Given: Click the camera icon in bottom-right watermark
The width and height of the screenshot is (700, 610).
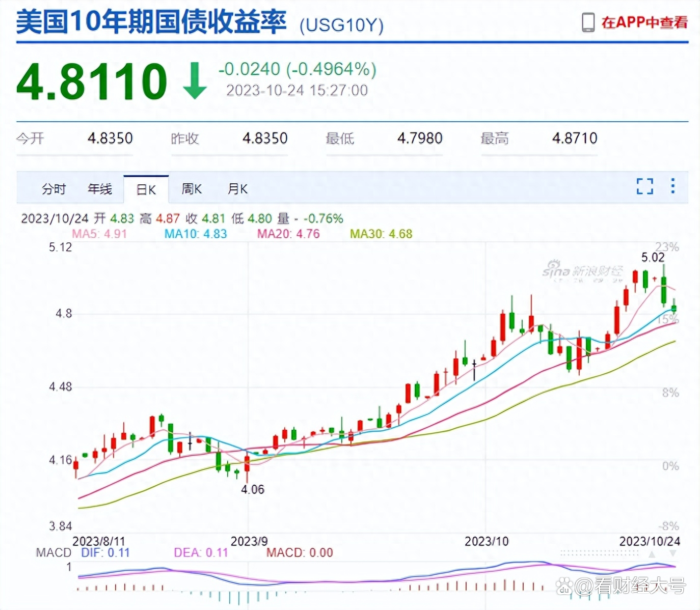Looking at the screenshot, I should [x=564, y=587].
